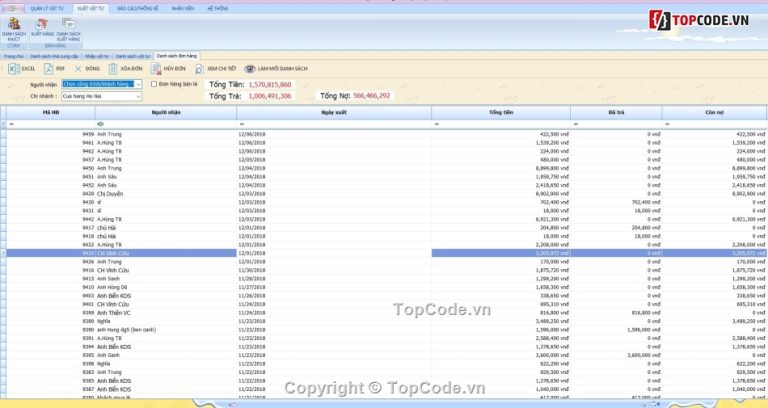Click Tổng tiền amount 422,500 vnd
Viewport: 768px width, 408px height.
tap(554, 134)
